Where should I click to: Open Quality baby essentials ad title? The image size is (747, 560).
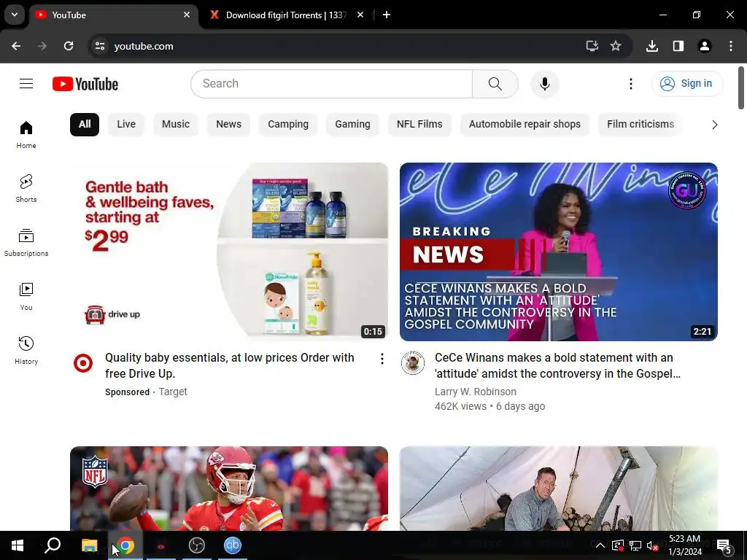tap(230, 365)
